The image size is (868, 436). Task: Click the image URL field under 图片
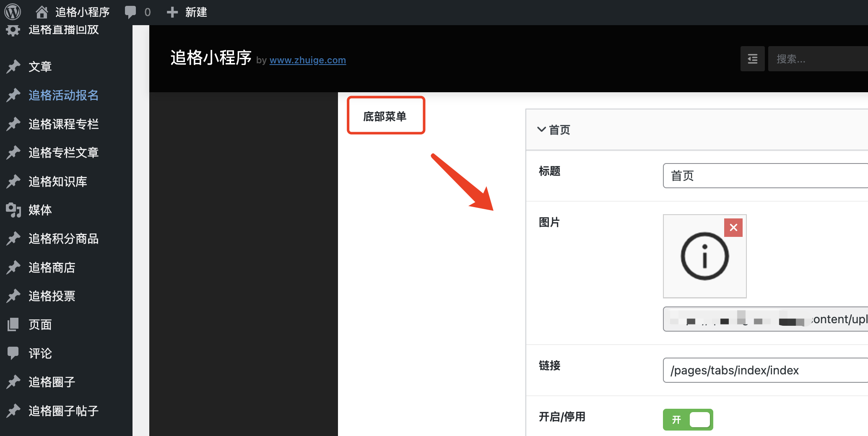765,319
